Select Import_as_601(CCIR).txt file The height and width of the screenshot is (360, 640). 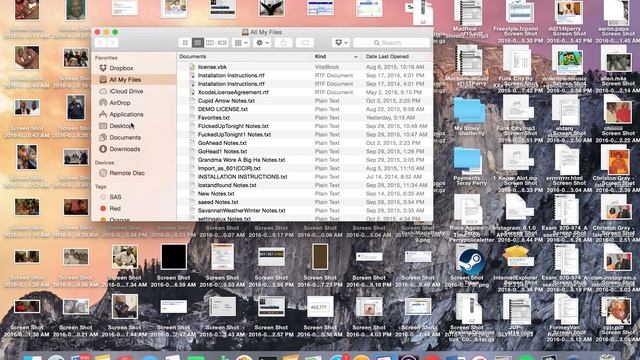(x=305, y=168)
